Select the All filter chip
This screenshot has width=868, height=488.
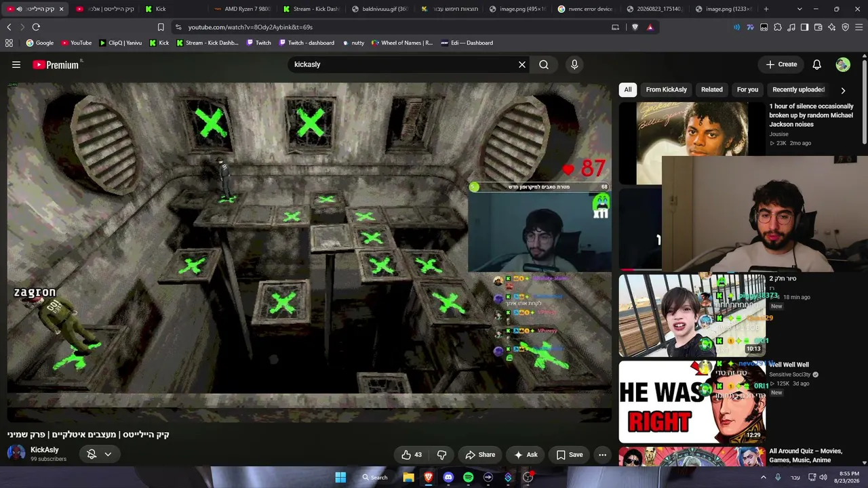coord(628,89)
